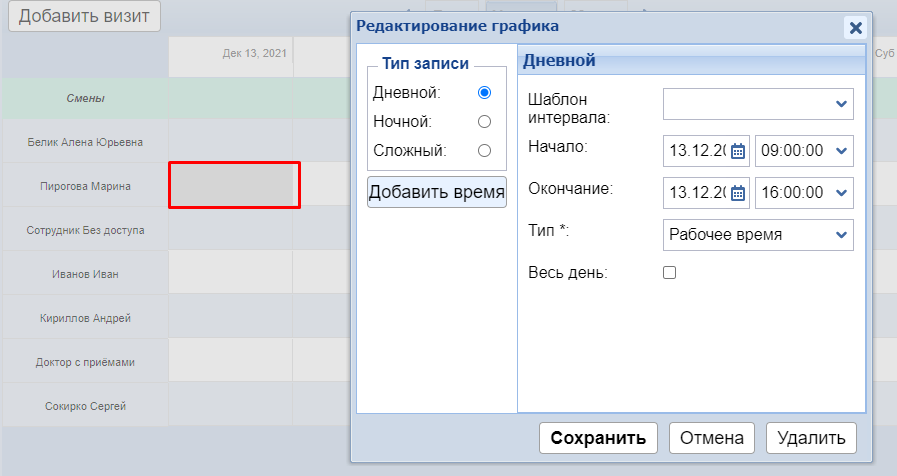Click the Окончание date input field
This screenshot has width=897, height=476.
tap(696, 193)
